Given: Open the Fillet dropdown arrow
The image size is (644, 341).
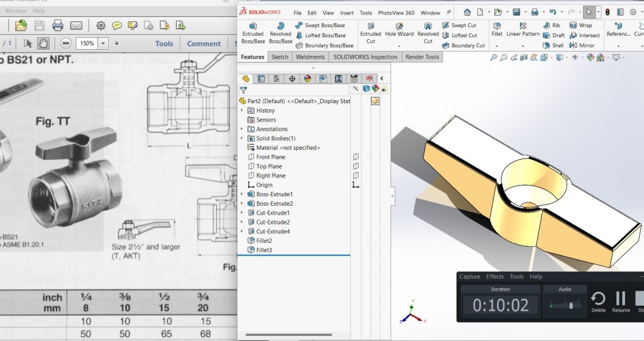Looking at the screenshot, I should pyautogui.click(x=497, y=46).
